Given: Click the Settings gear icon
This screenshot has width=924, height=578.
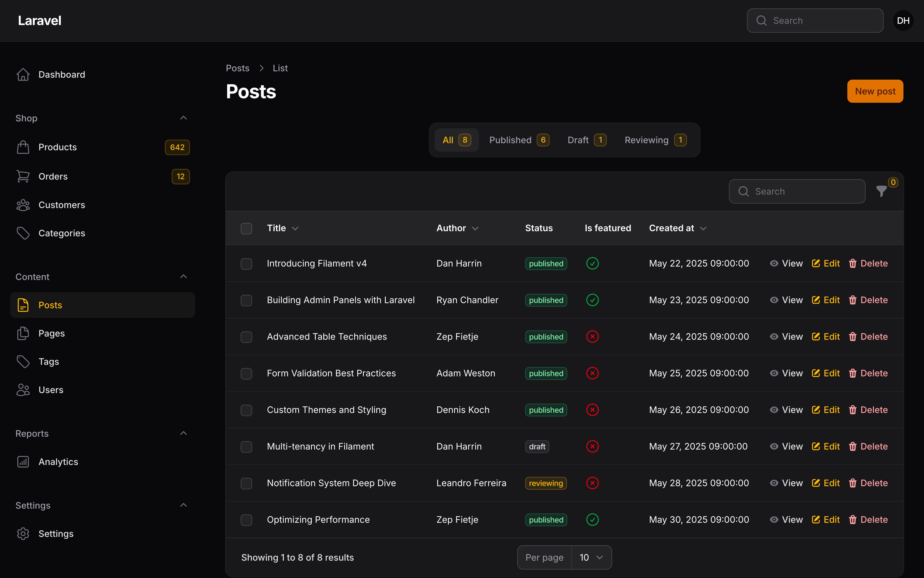Looking at the screenshot, I should [x=23, y=534].
